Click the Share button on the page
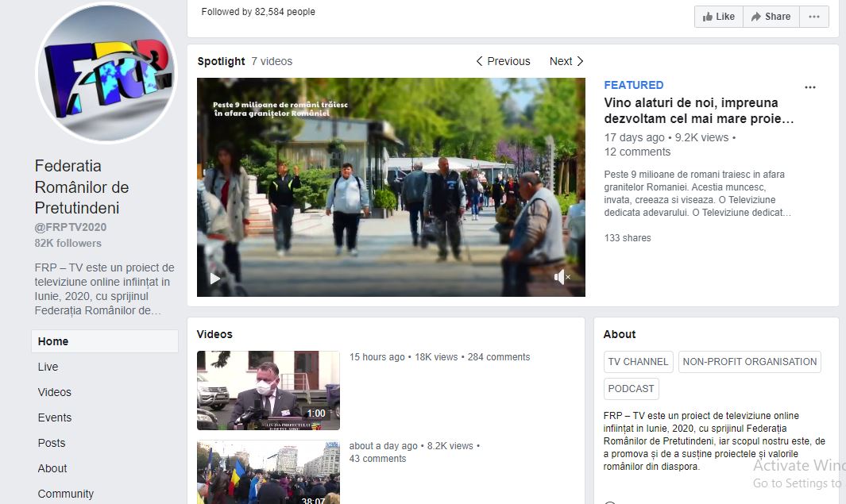The width and height of the screenshot is (846, 504). tap(771, 17)
